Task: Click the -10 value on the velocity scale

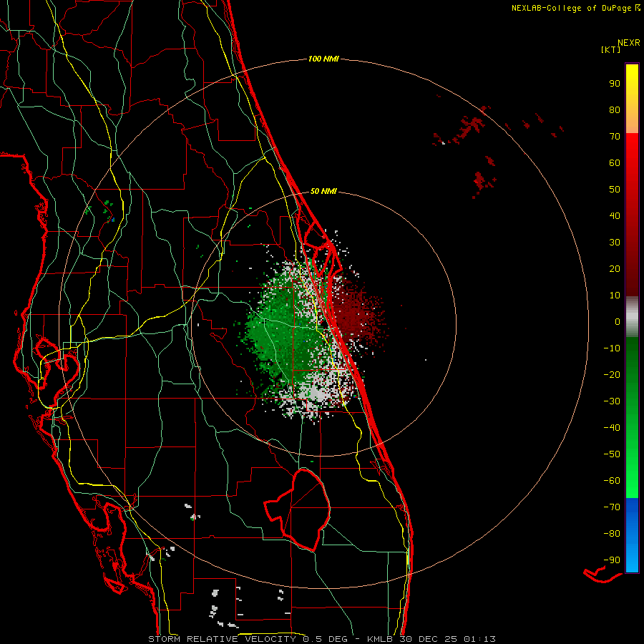Action: (x=612, y=348)
